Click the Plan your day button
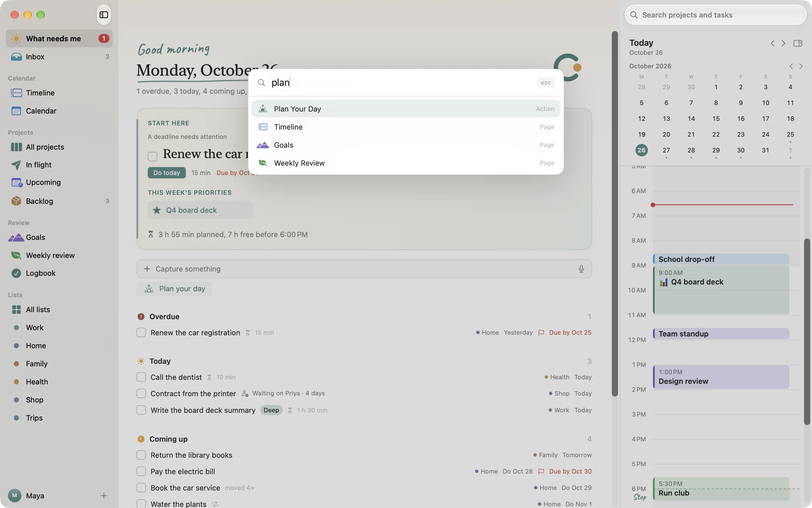This screenshot has height=508, width=812. coord(174,289)
